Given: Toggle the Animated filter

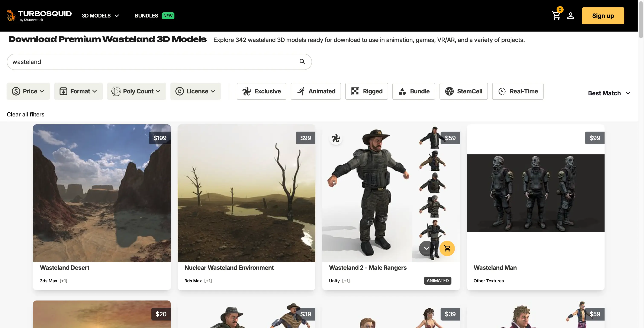Looking at the screenshot, I should click(316, 91).
